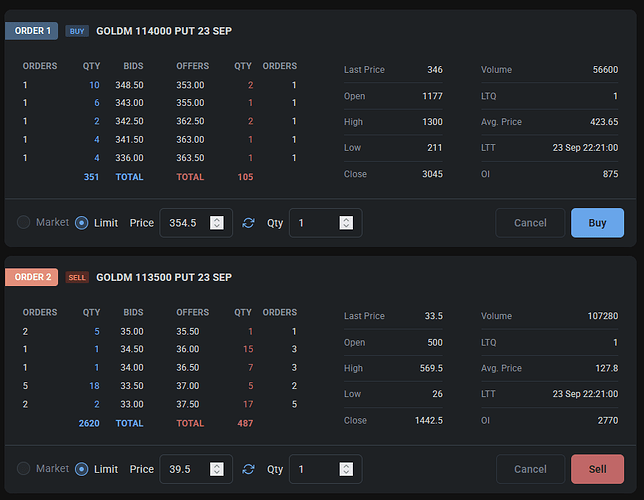
Task: Cancel Order 1 for GOLDM 114000 PUT
Action: tap(530, 223)
